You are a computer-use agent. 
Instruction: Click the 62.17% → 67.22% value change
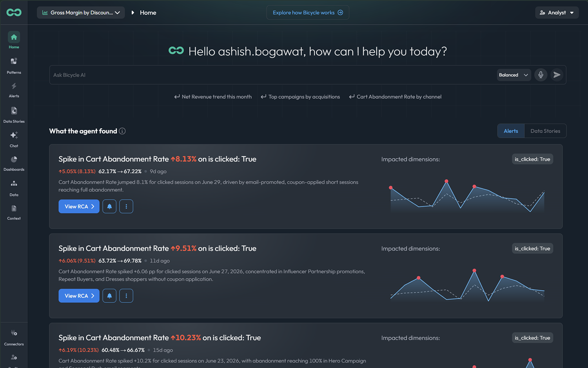pyautogui.click(x=120, y=171)
